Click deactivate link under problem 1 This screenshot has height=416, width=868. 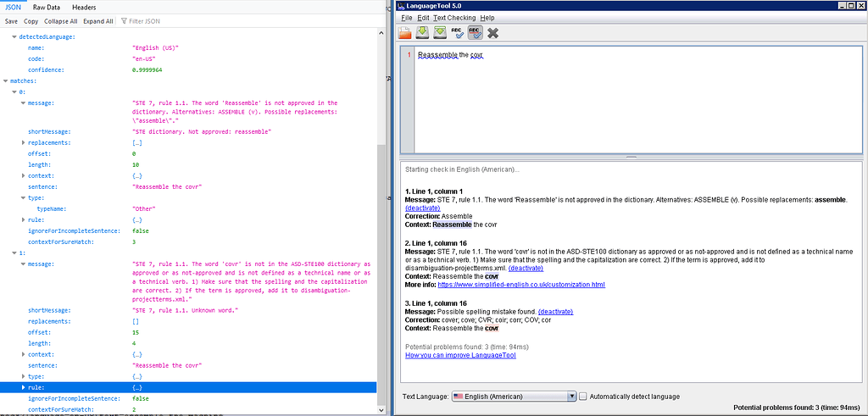click(422, 208)
